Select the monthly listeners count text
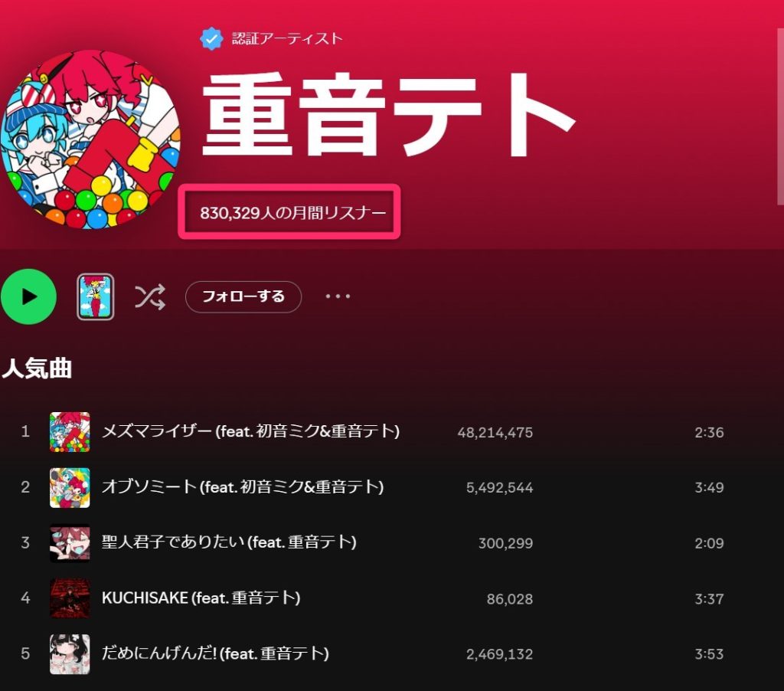The image size is (784, 691). click(293, 213)
